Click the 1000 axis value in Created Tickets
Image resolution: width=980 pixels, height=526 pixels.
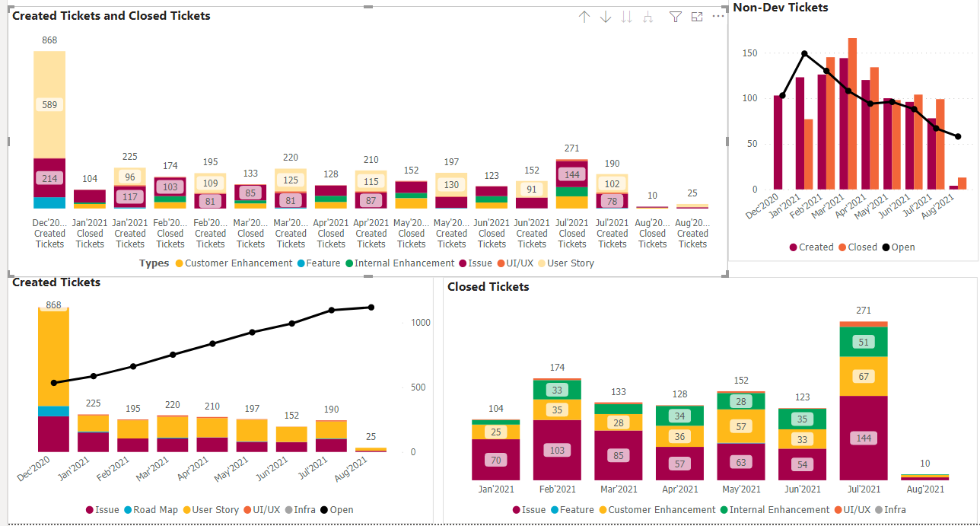point(421,323)
